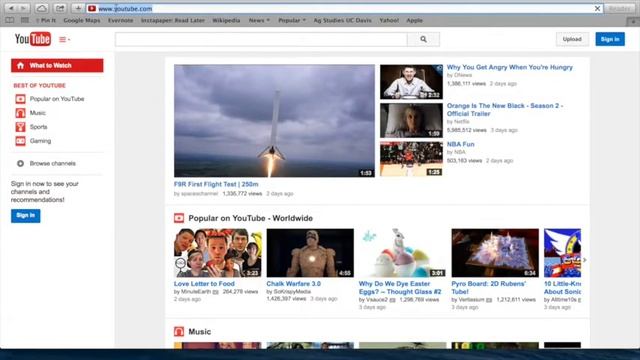Click the home icon in What to Watch
The image size is (640, 360).
[20, 65]
